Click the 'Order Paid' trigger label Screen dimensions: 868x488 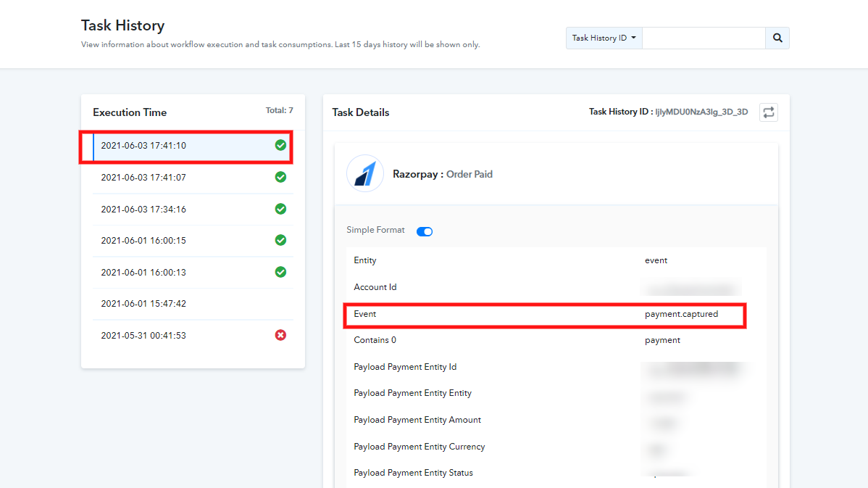(x=469, y=174)
